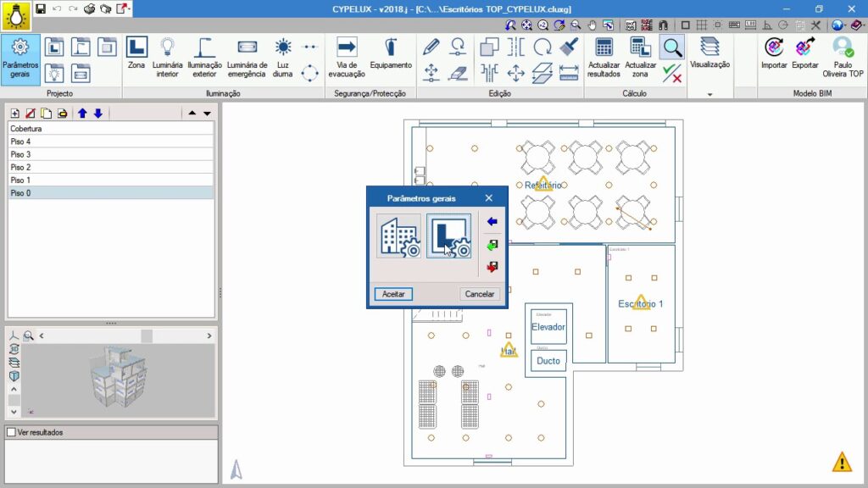The width and height of the screenshot is (868, 488).
Task: Select the Zona tool
Action: [x=136, y=57]
